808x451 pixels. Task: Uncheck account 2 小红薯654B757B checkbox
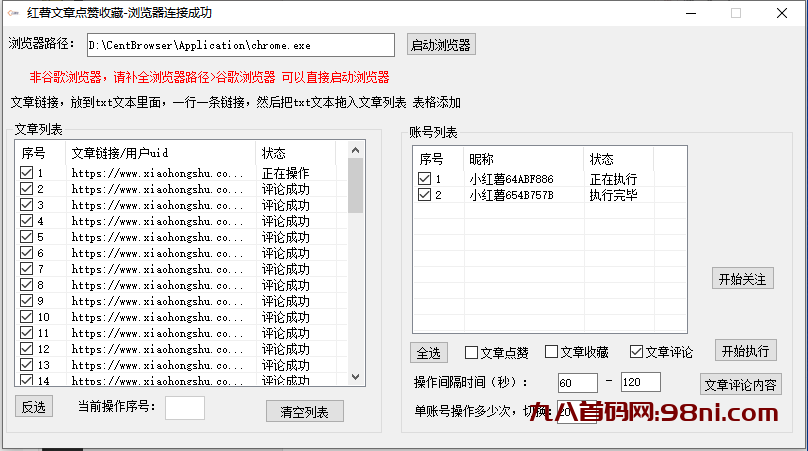pos(424,194)
